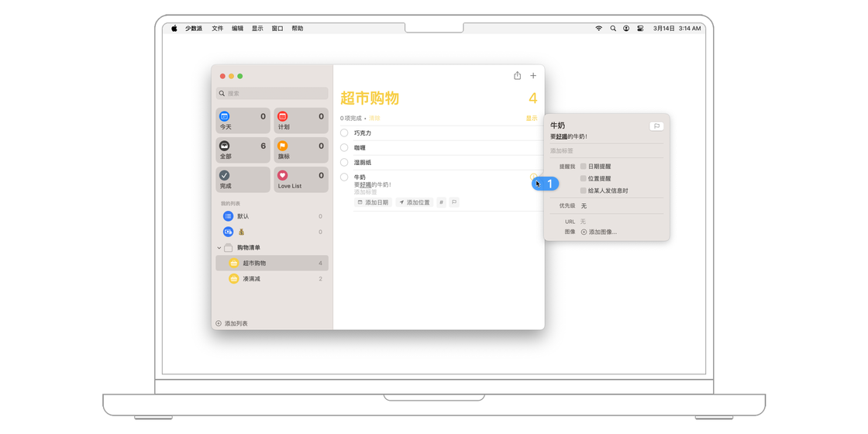Open Spotlight search icon in menu bar
The width and height of the screenshot is (868, 434).
(613, 28)
